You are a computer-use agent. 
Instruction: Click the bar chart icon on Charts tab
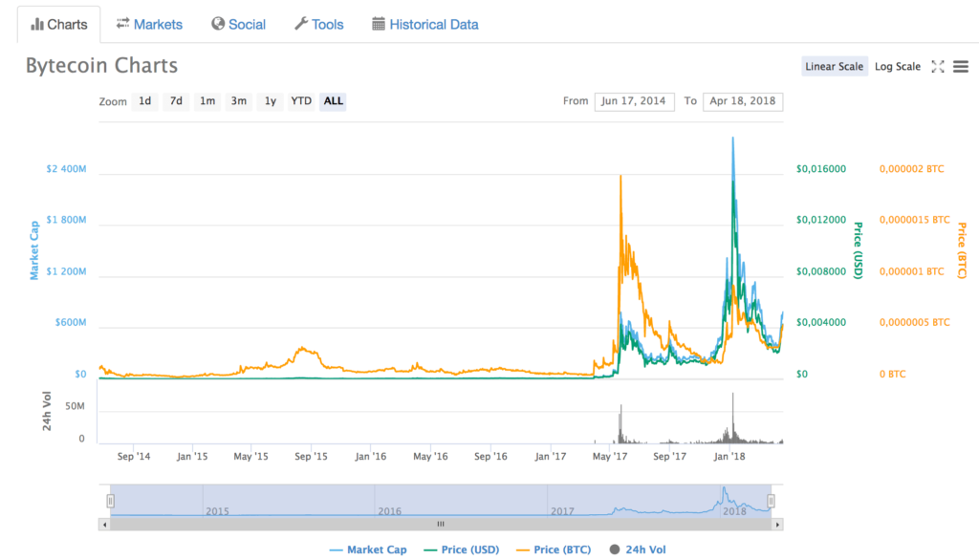[37, 24]
